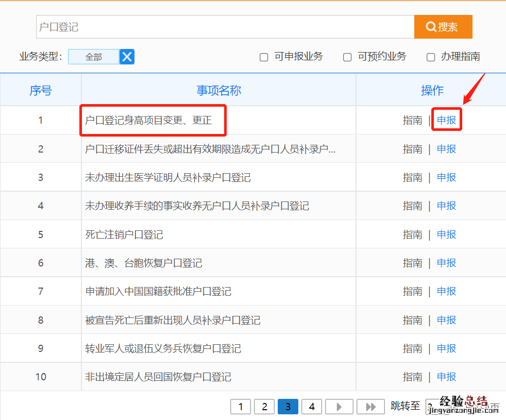Click 申报 for 户口登记身高项目变更、更正
The width and height of the screenshot is (506, 420).
[x=446, y=120]
